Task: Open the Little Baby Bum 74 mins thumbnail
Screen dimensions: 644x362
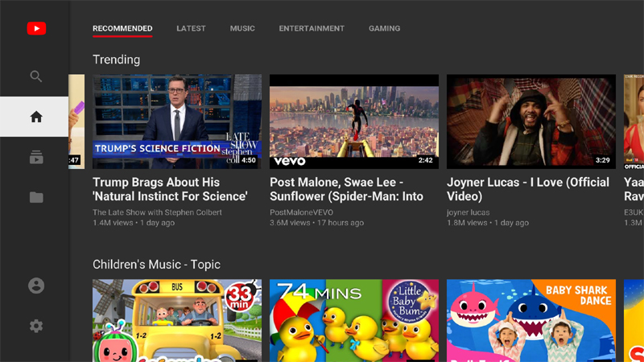Action: pos(354,320)
